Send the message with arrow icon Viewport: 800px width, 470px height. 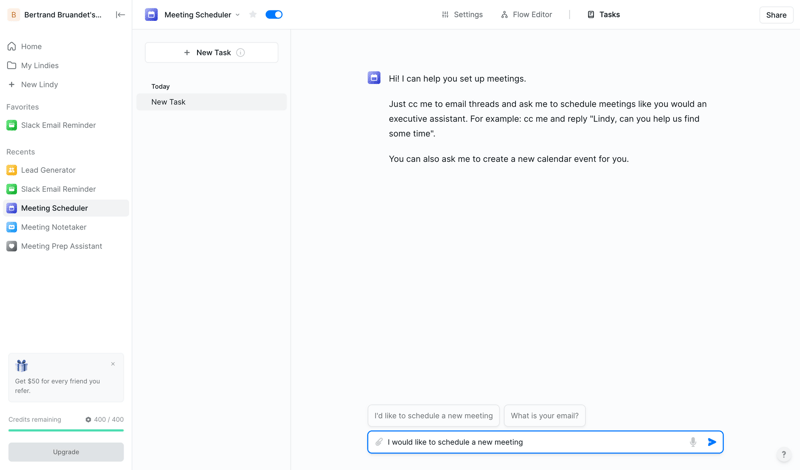(712, 442)
